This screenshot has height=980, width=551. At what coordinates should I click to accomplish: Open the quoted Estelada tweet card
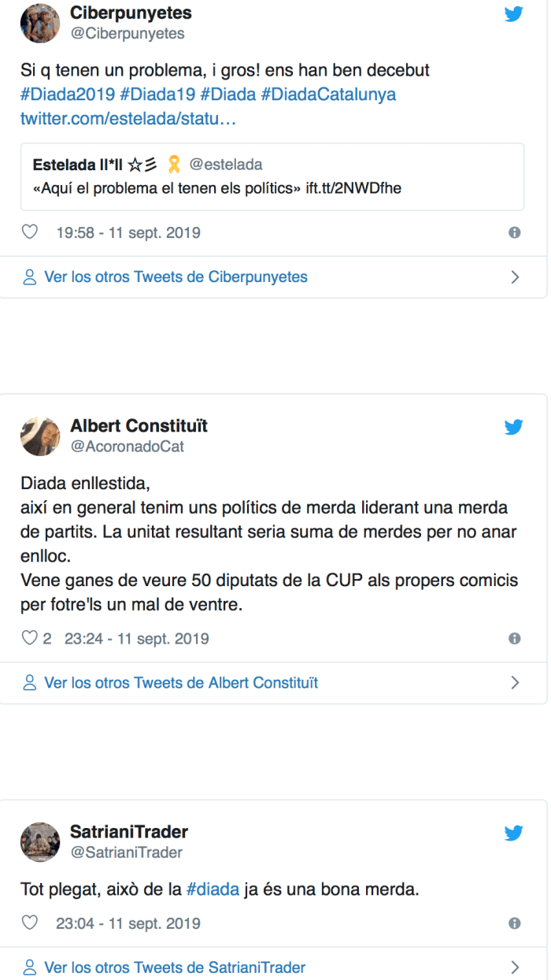(272, 176)
